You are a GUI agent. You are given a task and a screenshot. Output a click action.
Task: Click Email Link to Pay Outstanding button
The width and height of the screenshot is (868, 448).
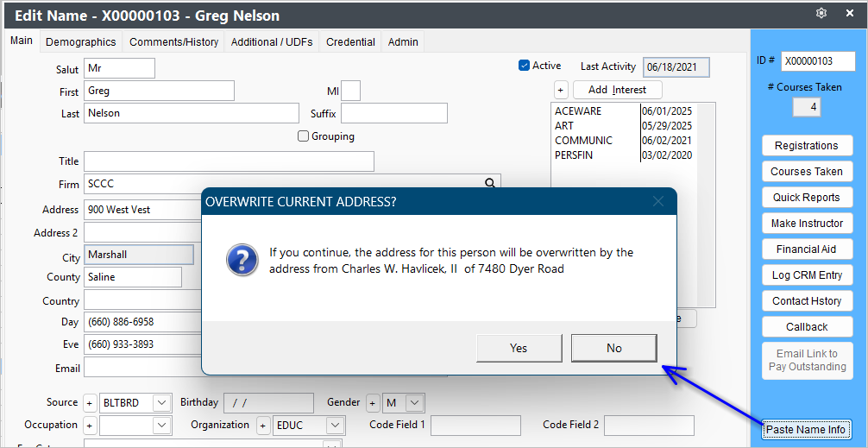point(807,361)
